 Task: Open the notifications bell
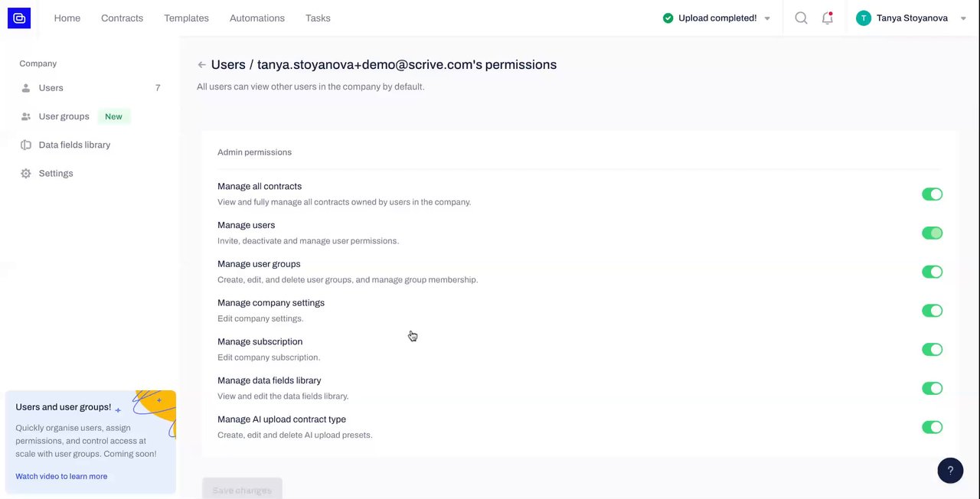click(827, 18)
